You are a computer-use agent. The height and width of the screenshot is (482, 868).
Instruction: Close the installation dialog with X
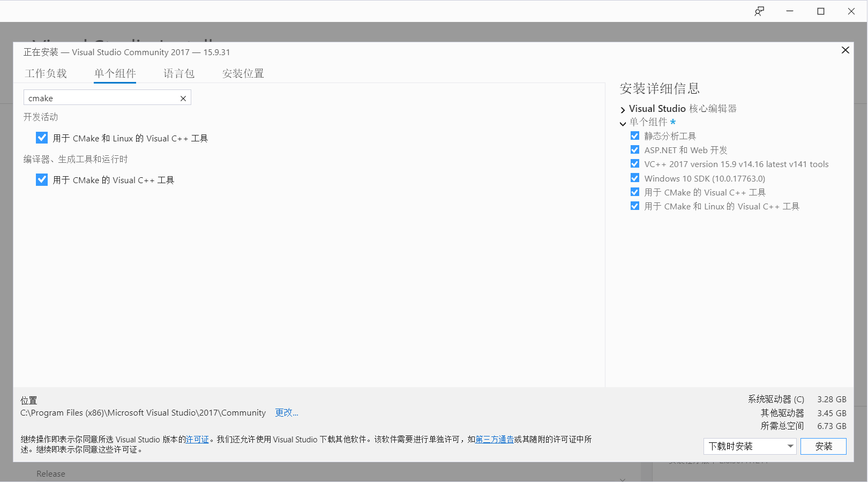845,50
